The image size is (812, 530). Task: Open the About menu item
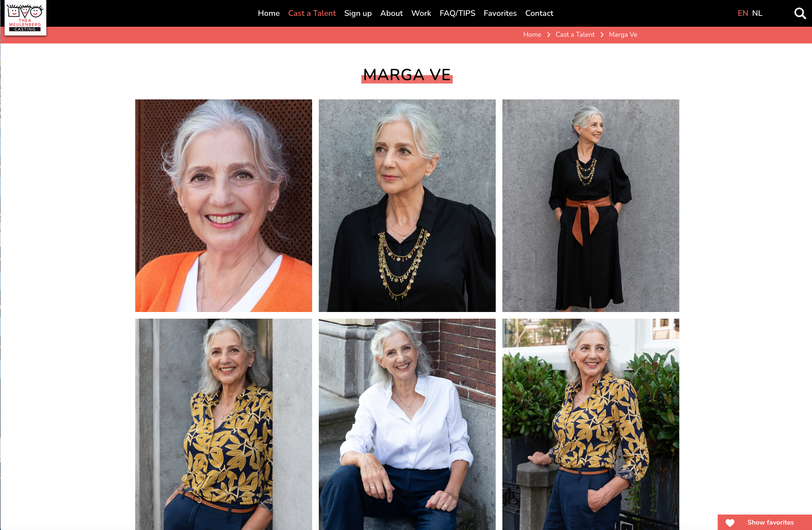pyautogui.click(x=391, y=13)
